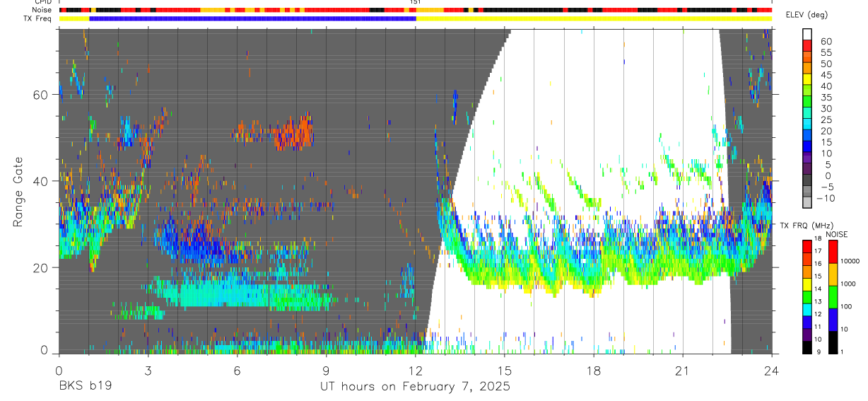Pick the yellow segment of the ELEV color bar
Image resolution: width=868 pixels, height=401 pixels.
[x=808, y=79]
